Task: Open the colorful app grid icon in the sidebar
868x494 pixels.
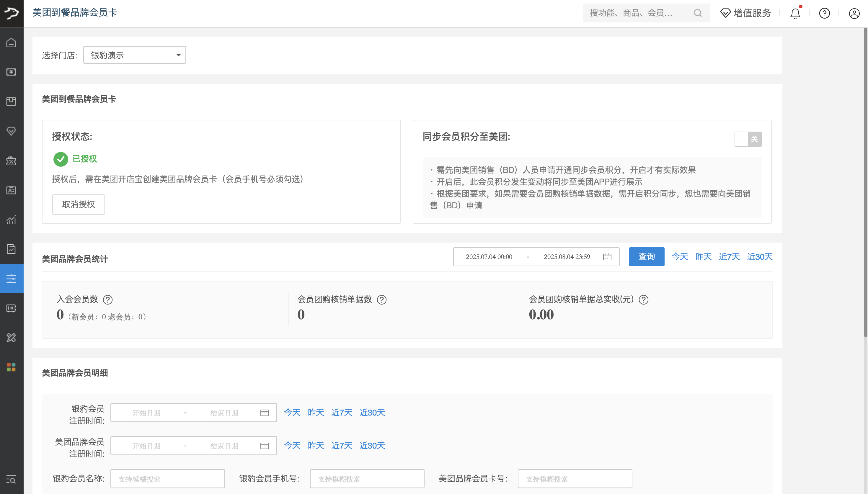Action: coord(11,367)
